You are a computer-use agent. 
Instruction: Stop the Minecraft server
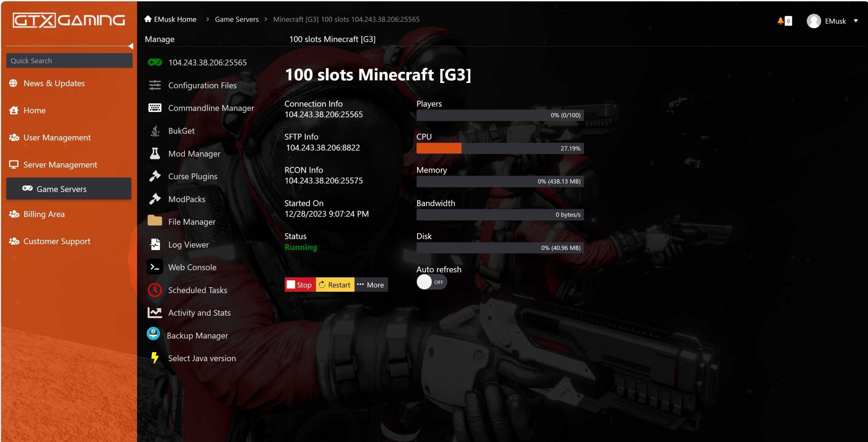[300, 285]
